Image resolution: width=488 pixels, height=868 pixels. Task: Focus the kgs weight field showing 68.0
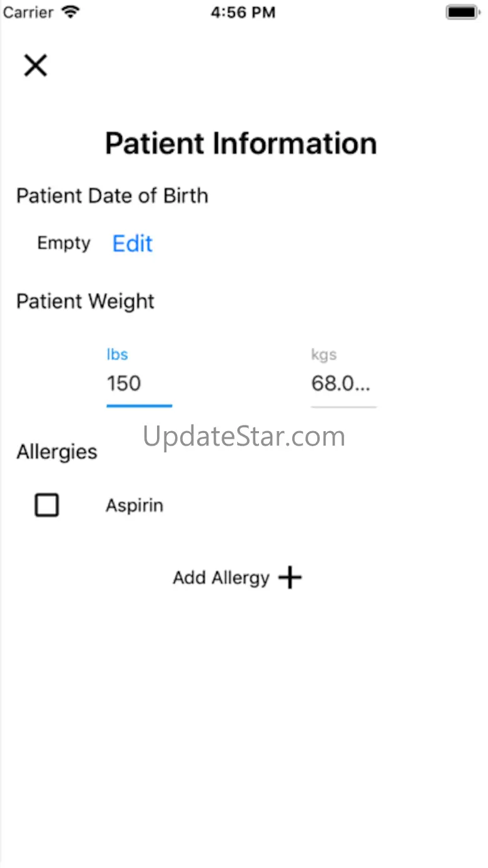(x=343, y=383)
